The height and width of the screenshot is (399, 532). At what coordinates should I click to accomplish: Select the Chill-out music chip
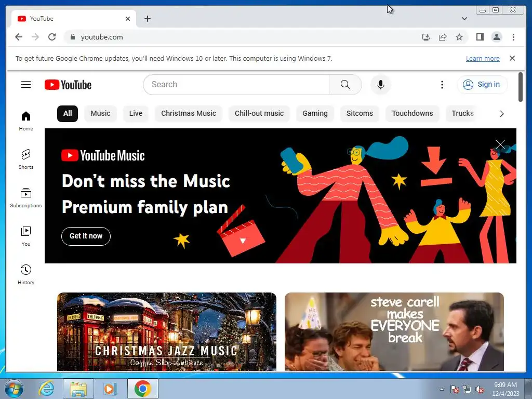259,113
